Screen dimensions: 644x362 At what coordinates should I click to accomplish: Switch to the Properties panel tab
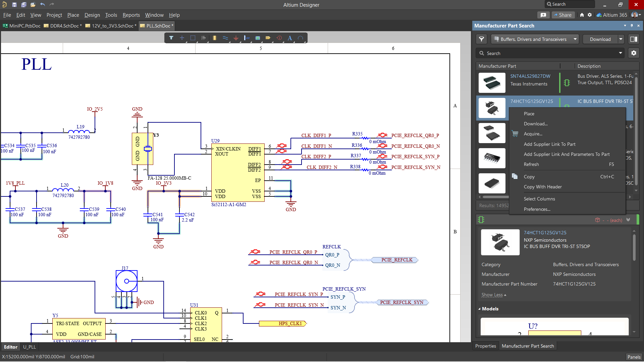point(485,346)
